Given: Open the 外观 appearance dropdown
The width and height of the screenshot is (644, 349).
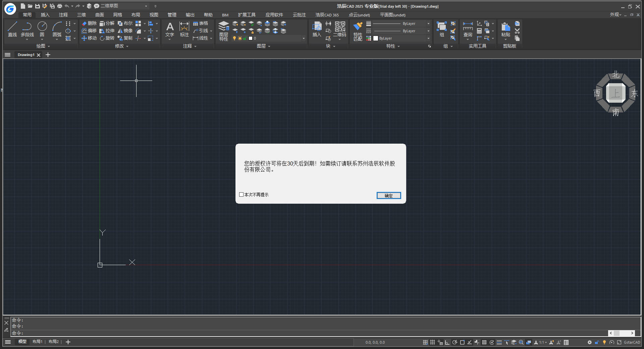Looking at the screenshot, I should (615, 15).
